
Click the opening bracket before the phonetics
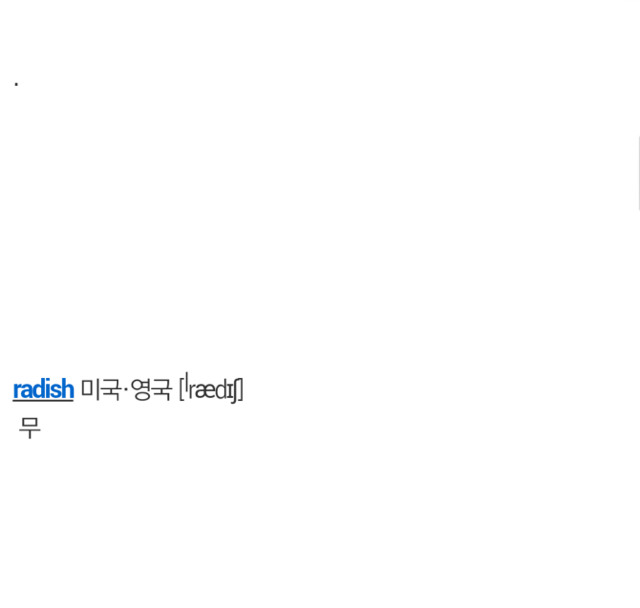tap(182, 389)
